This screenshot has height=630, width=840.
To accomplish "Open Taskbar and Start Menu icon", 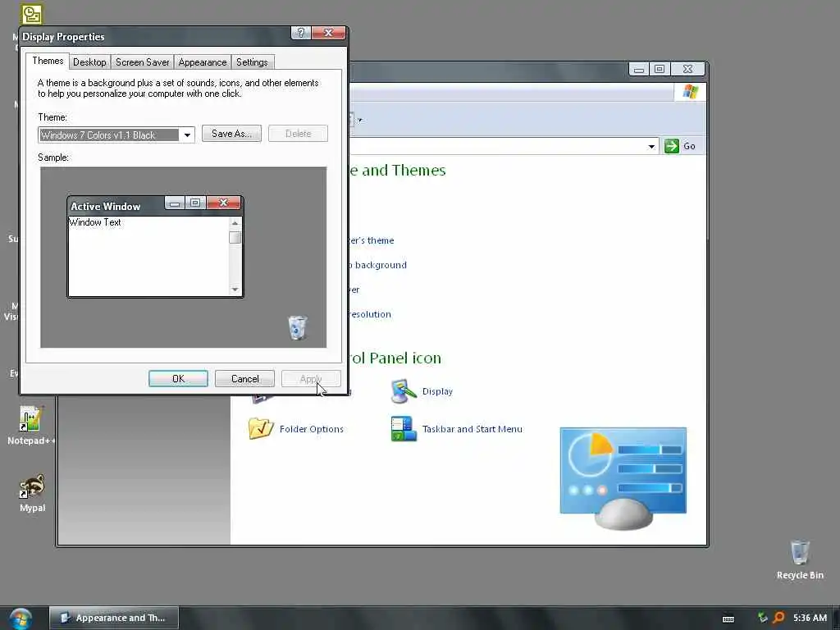I will coord(404,428).
